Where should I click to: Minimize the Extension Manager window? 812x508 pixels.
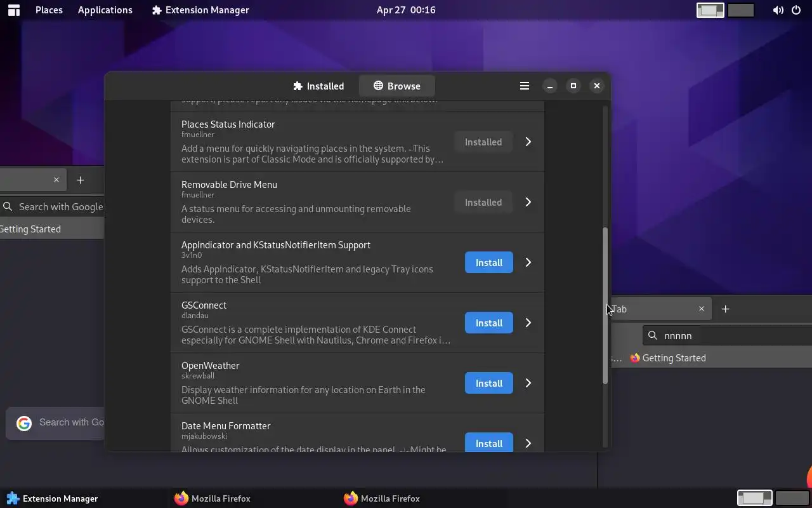coord(550,86)
